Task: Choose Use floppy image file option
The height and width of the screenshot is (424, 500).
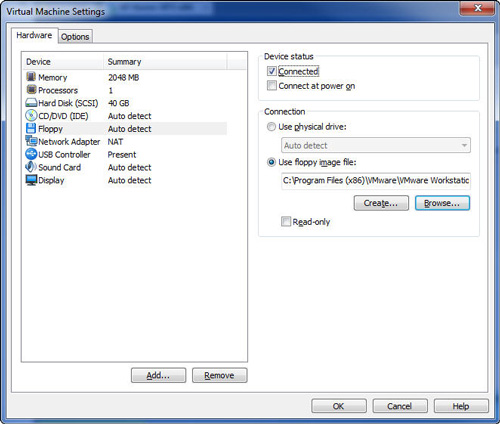Action: 271,162
